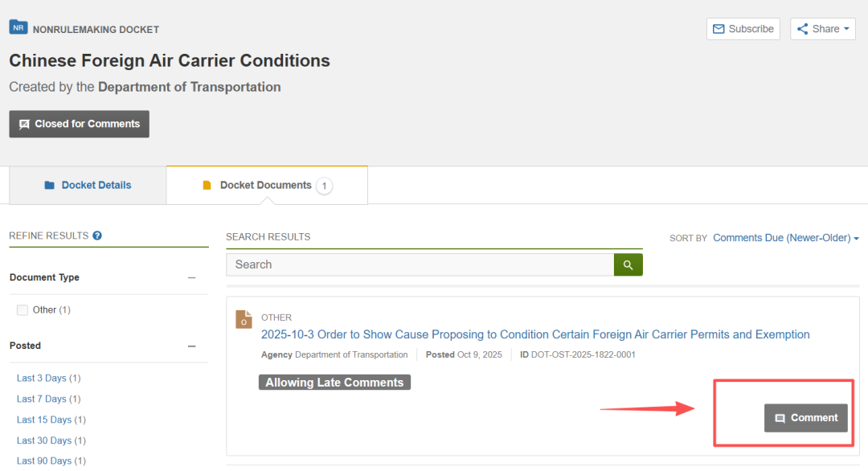Open the Share dropdown menu

coord(822,29)
